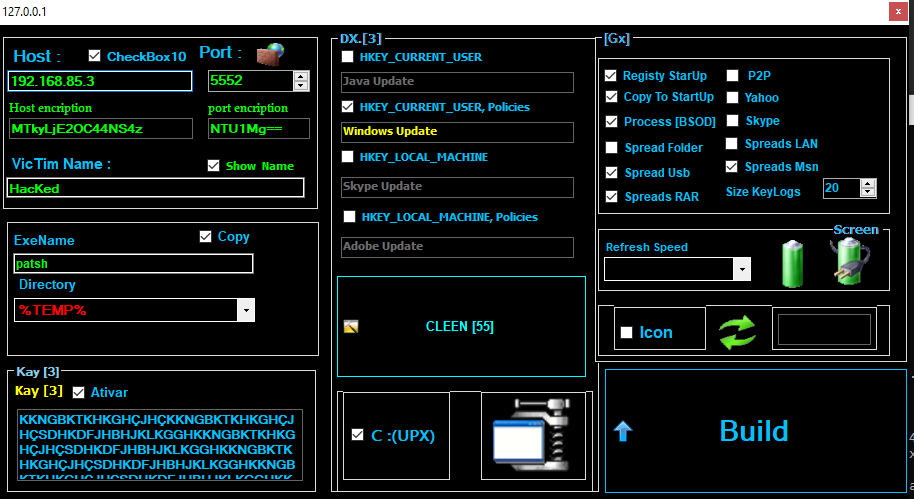Check the HKEY_LOCAL_MACHINE checkbox
Image resolution: width=914 pixels, height=499 pixels.
point(348,157)
